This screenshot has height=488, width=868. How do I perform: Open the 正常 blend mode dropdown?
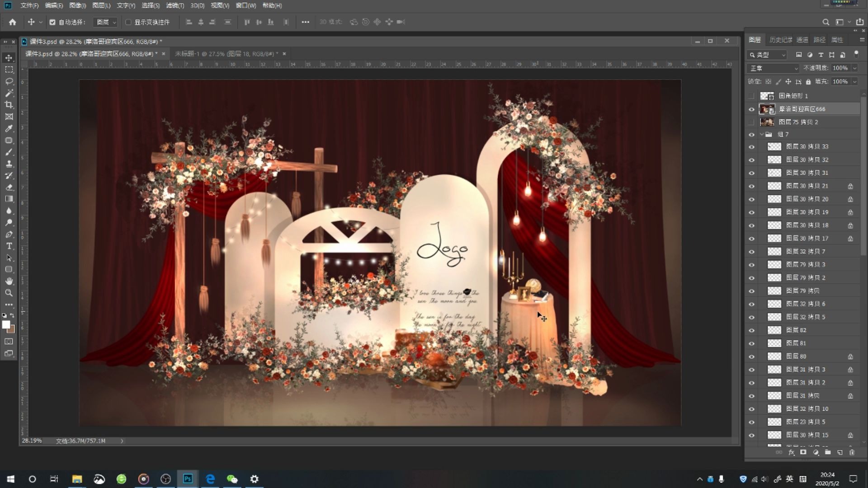[774, 68]
